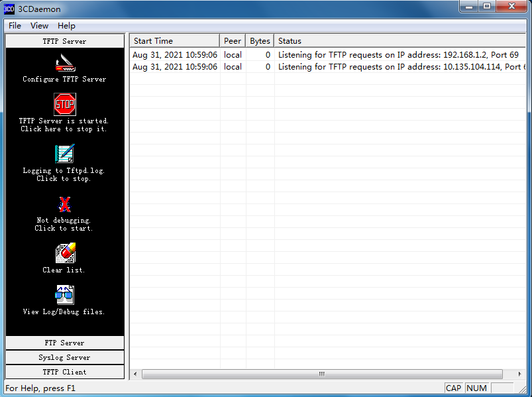
Task: Click the horizontal scrollbar right arrow
Action: 519,374
